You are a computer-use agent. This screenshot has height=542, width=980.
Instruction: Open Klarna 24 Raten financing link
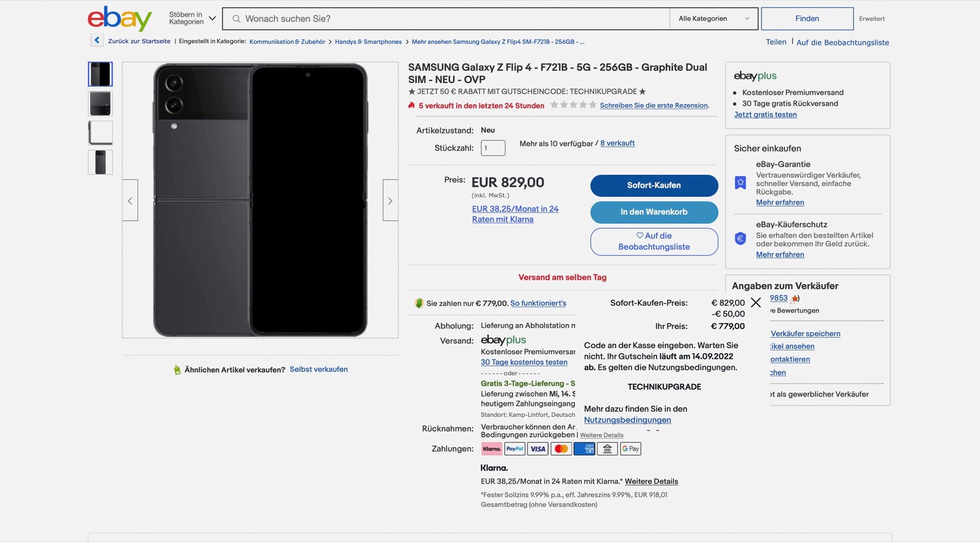tap(515, 214)
